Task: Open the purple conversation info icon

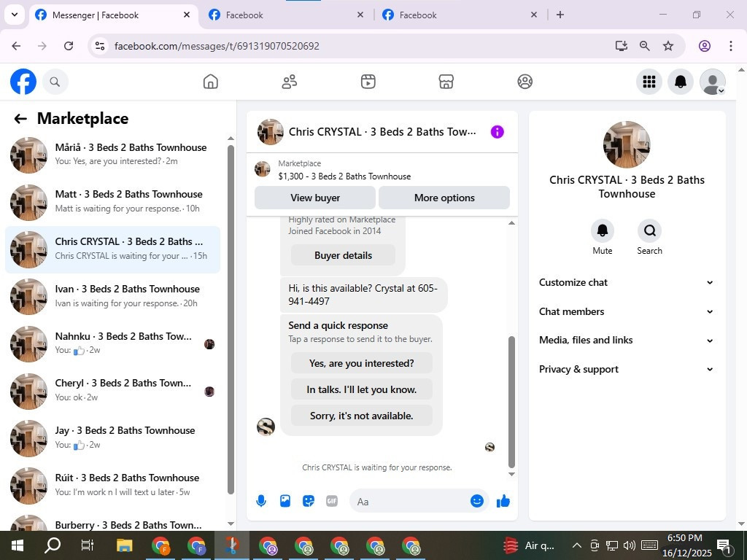Action: click(x=497, y=132)
